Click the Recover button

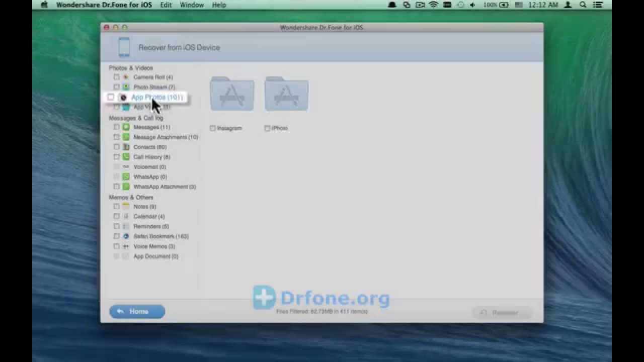[502, 313]
